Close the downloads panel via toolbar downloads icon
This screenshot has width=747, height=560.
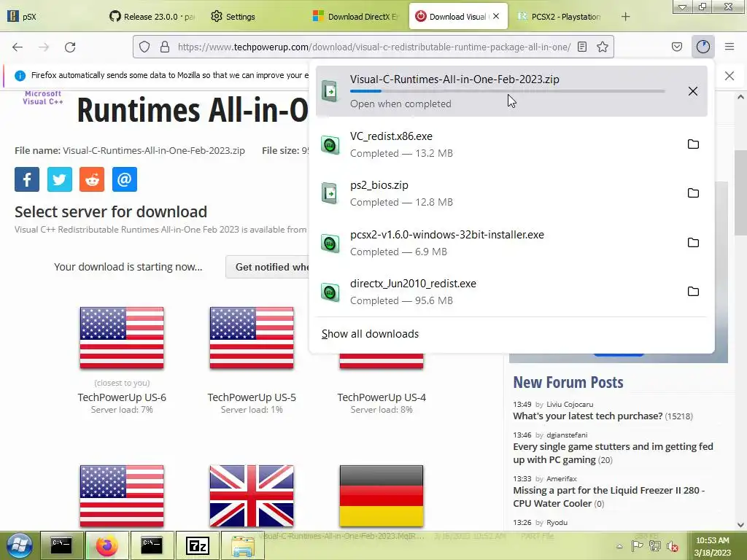703,47
